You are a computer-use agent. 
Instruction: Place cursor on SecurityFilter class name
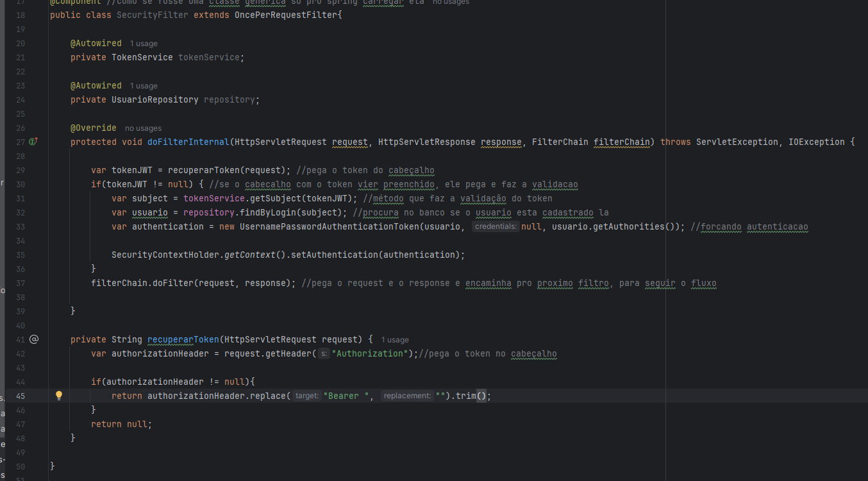click(x=153, y=15)
